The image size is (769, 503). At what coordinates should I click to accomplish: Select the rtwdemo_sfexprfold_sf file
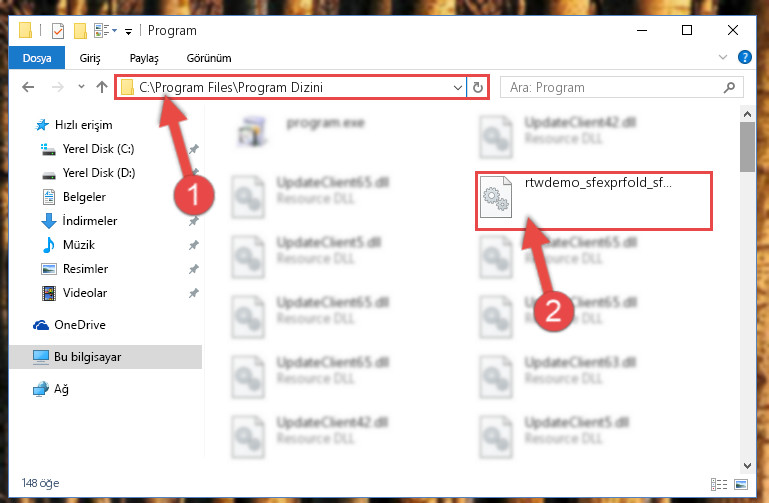point(593,201)
